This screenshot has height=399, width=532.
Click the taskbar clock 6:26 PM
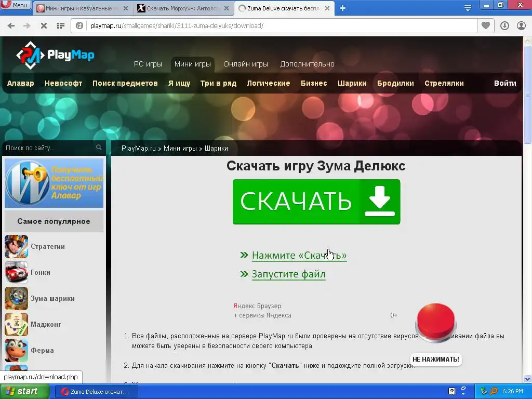click(x=513, y=392)
